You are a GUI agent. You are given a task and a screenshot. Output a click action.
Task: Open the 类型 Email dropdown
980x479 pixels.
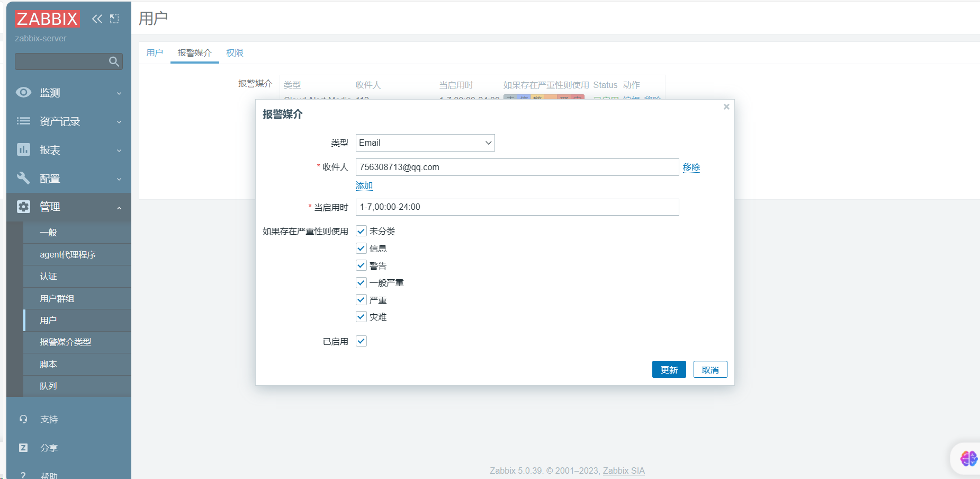425,143
